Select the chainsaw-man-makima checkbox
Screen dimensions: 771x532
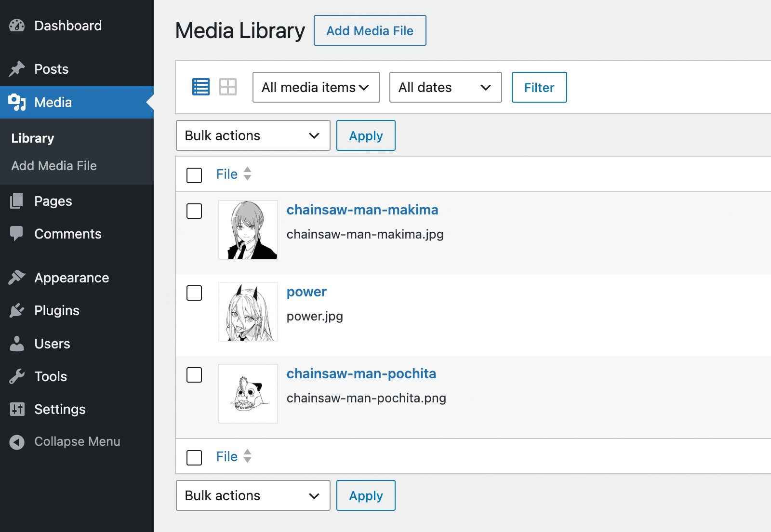(x=194, y=211)
